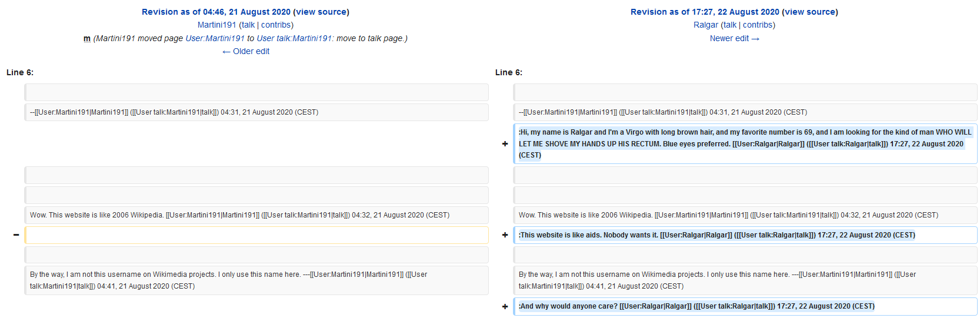View source of the 04:46 revision

coord(321,12)
